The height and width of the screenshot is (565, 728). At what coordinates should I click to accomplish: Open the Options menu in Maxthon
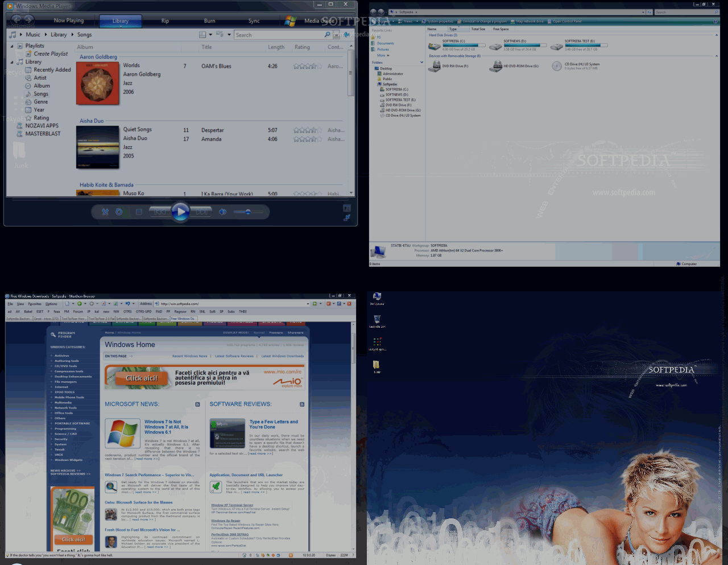[x=51, y=304]
